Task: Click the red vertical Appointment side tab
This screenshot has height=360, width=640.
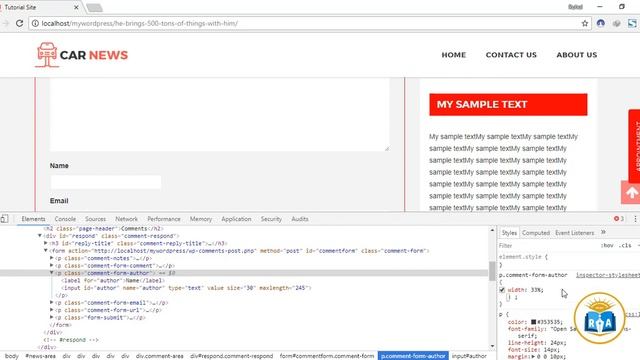Action: coord(634,146)
